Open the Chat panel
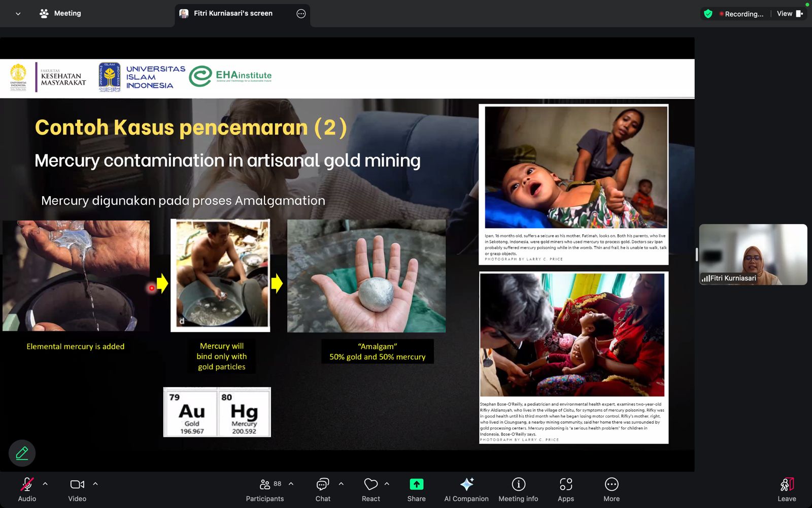The image size is (812, 508). (x=323, y=490)
